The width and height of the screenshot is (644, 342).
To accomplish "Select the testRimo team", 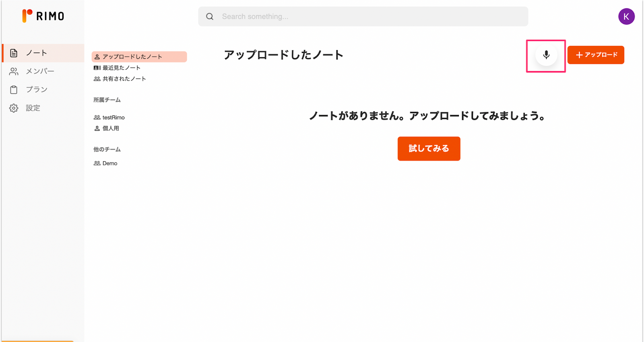I will point(113,117).
